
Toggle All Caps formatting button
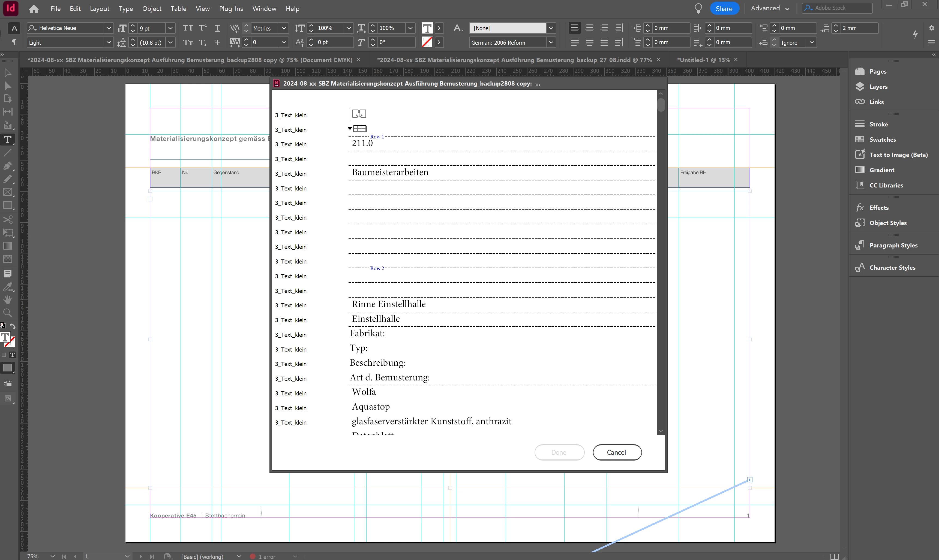click(x=188, y=28)
